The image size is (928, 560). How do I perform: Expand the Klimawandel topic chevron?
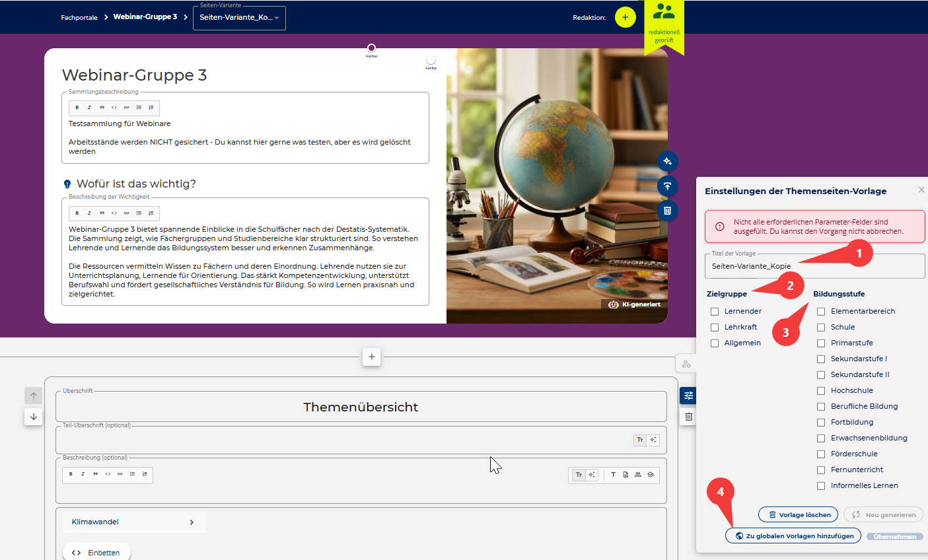[x=192, y=522]
